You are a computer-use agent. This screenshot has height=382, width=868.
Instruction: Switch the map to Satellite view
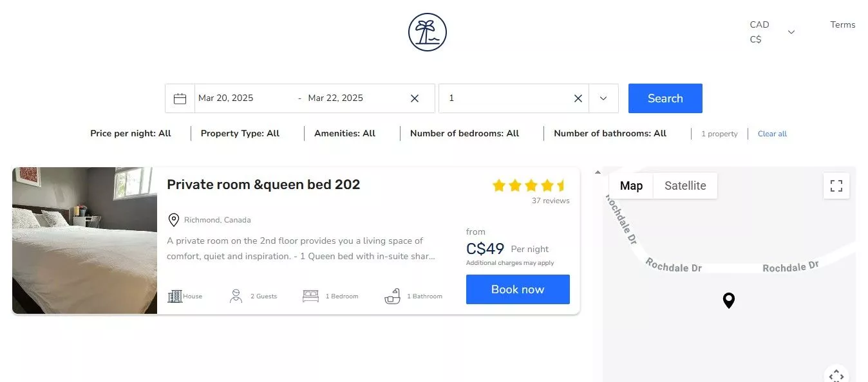(685, 186)
